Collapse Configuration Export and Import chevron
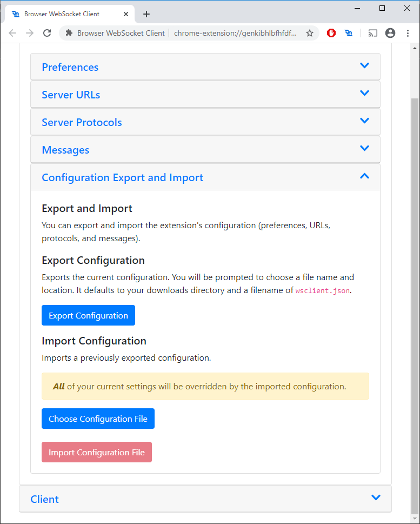Viewport: 420px width, 524px height. [x=364, y=176]
